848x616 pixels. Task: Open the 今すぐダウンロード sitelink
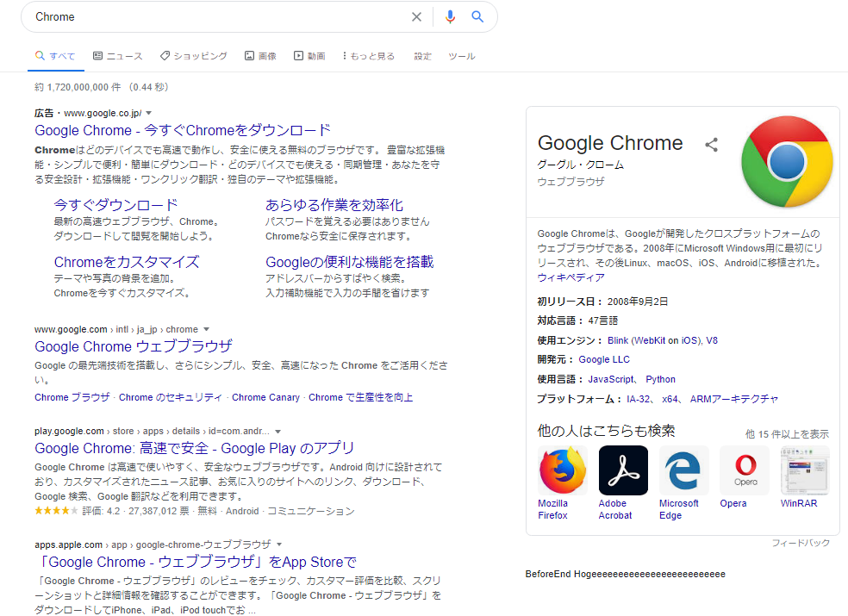point(115,205)
